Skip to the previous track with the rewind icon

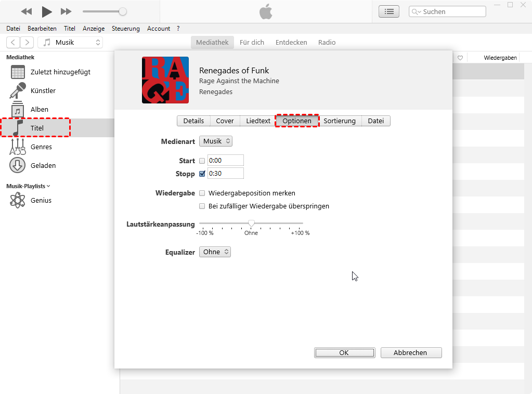tap(26, 11)
